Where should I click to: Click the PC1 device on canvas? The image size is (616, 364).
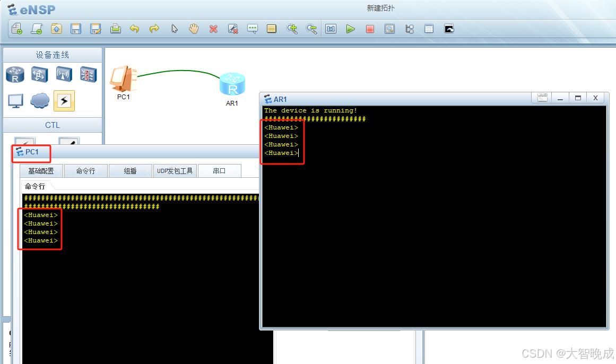point(124,79)
